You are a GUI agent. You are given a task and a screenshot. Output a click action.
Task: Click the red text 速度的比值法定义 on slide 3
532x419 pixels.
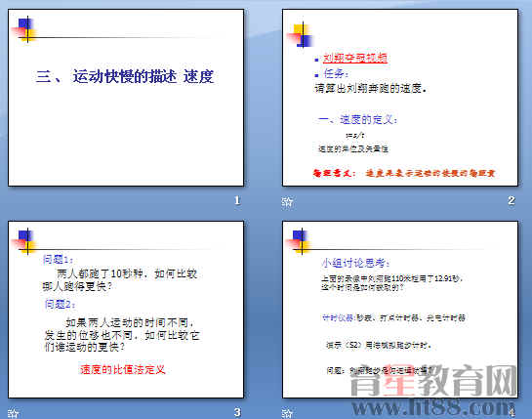tap(122, 369)
